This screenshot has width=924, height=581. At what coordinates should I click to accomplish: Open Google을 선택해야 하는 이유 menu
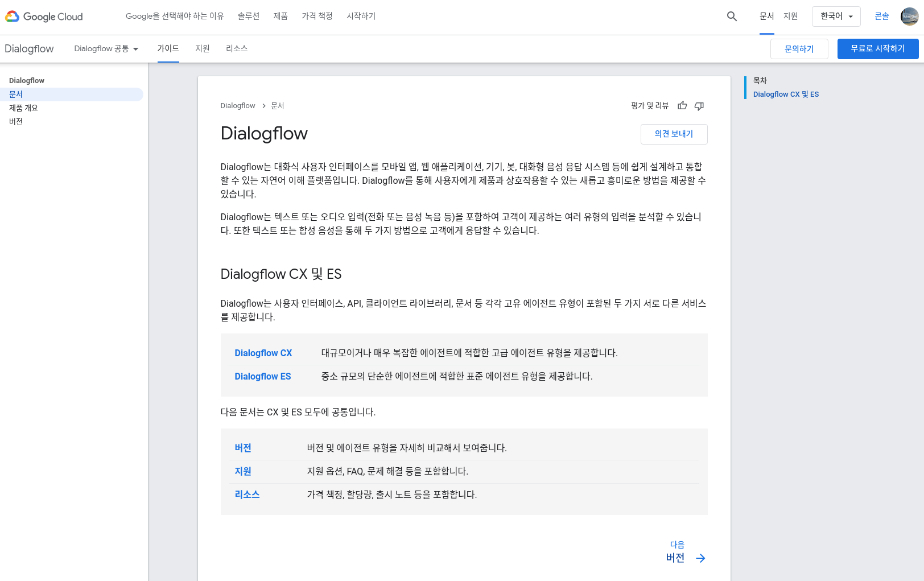tap(175, 17)
